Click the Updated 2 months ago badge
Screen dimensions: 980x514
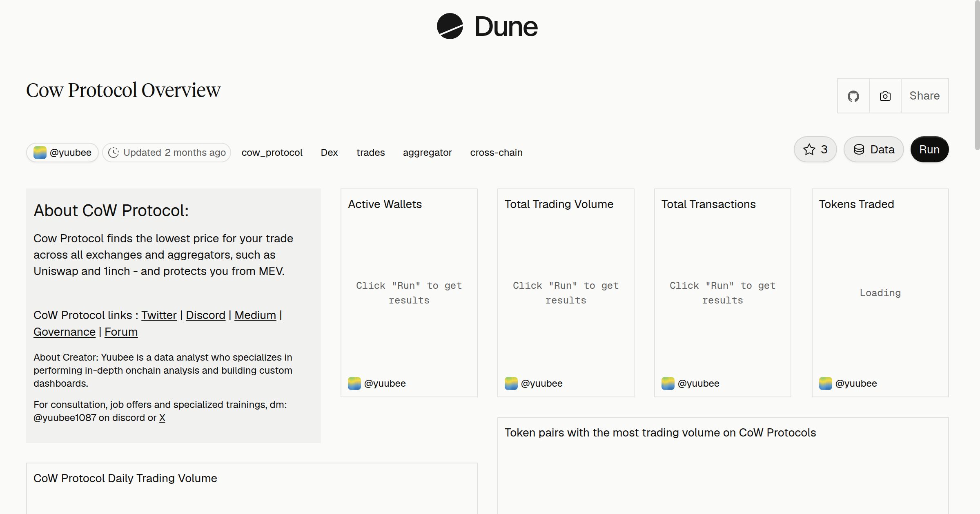pyautogui.click(x=167, y=153)
